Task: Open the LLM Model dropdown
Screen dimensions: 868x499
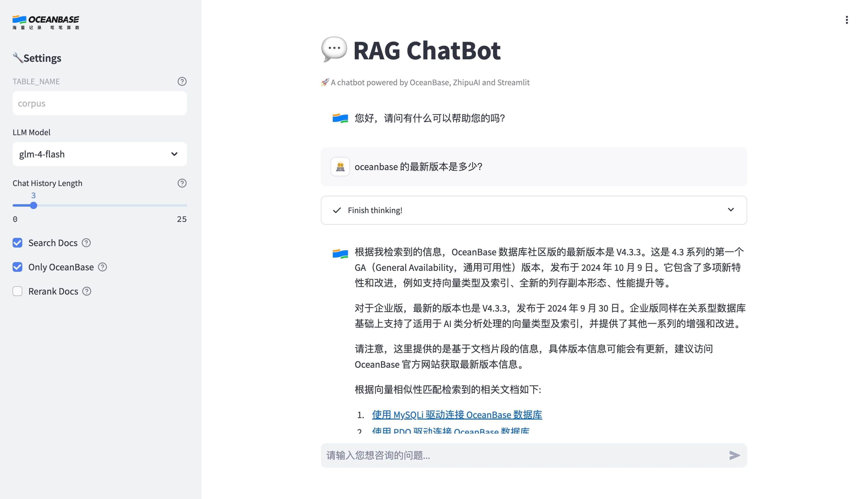Action: pyautogui.click(x=99, y=154)
